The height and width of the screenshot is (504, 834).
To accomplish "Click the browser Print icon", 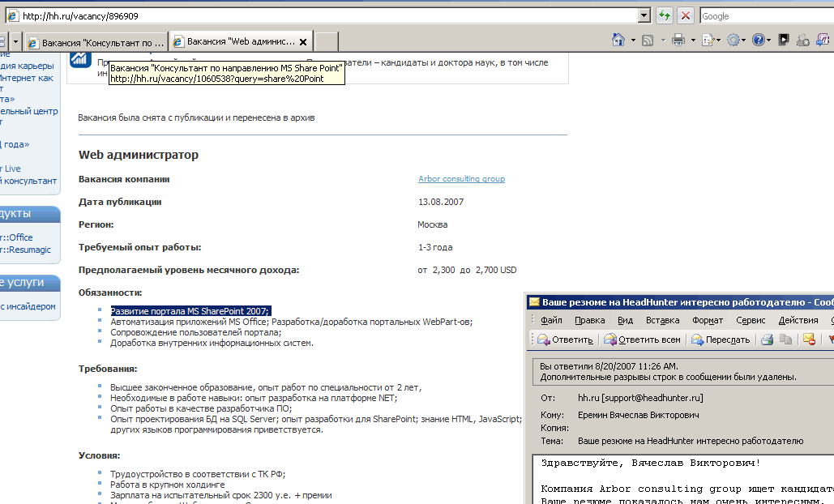I will pos(678,40).
